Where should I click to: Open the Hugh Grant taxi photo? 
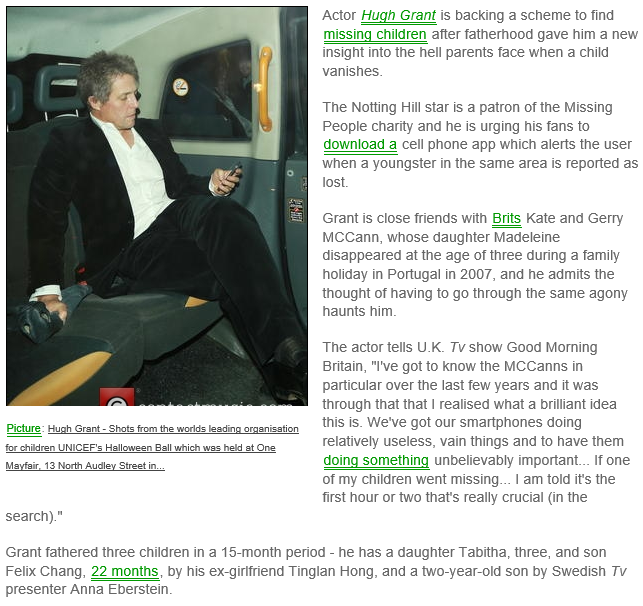(x=157, y=206)
